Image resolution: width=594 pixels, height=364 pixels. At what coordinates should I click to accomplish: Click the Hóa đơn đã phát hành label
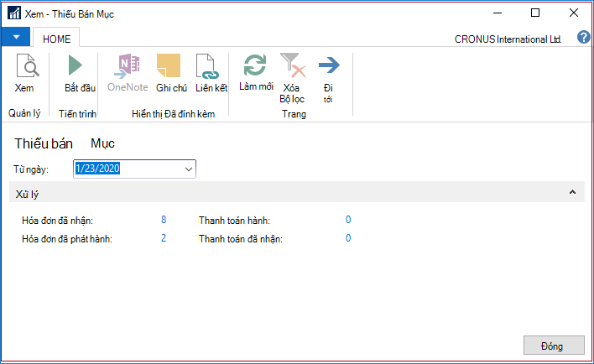67,239
